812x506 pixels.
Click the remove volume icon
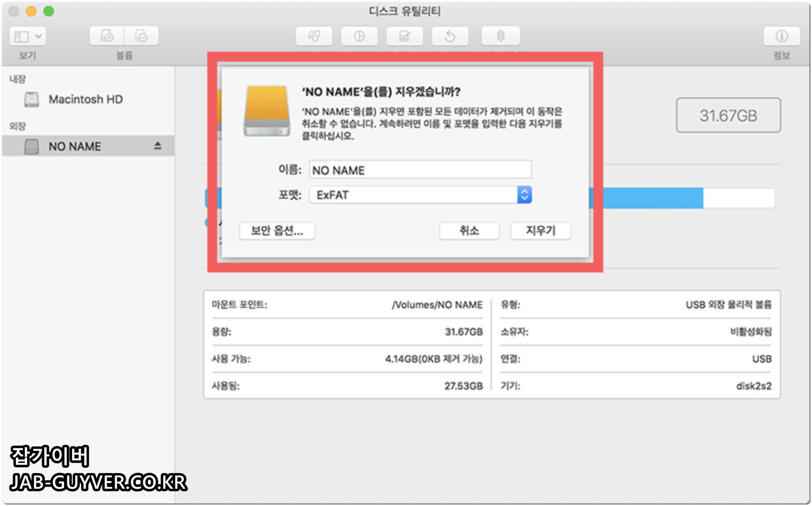[141, 36]
